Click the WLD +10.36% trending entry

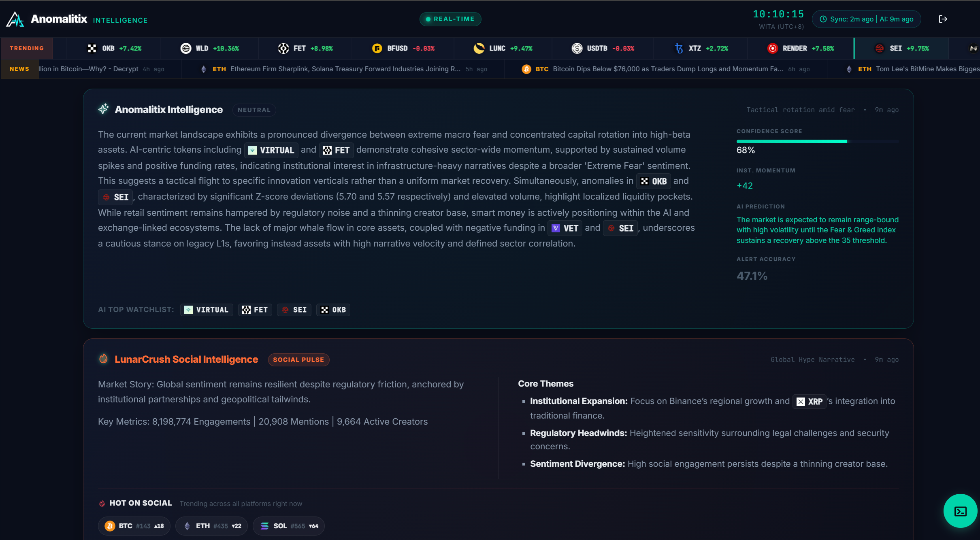[x=210, y=49]
